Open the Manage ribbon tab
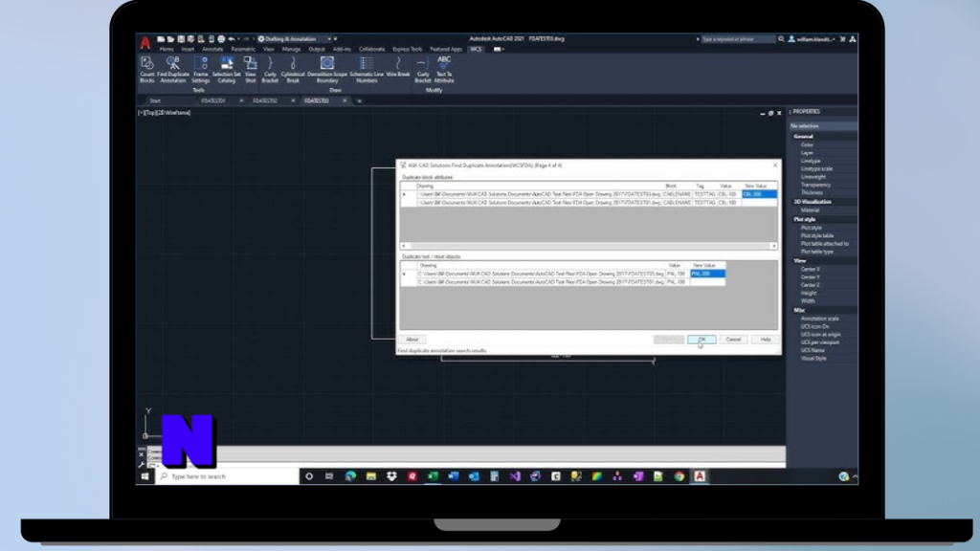This screenshot has width=980, height=551. click(291, 50)
